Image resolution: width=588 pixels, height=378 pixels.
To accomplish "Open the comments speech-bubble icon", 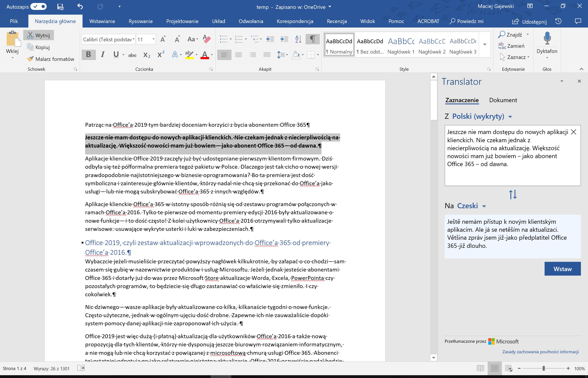I will 578,21.
